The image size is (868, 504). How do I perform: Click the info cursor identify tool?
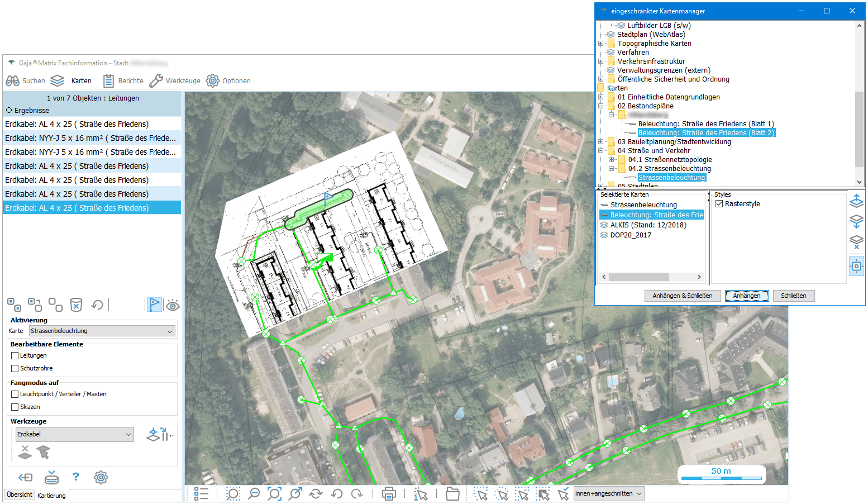click(x=421, y=493)
